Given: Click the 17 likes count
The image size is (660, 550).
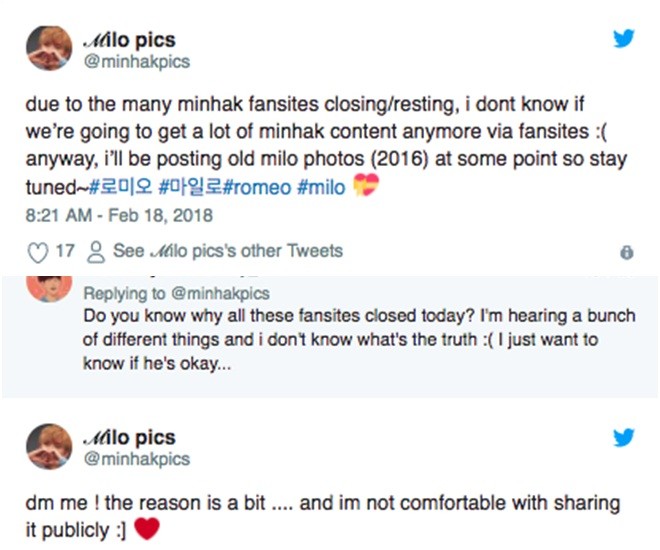Looking at the screenshot, I should (x=64, y=251).
